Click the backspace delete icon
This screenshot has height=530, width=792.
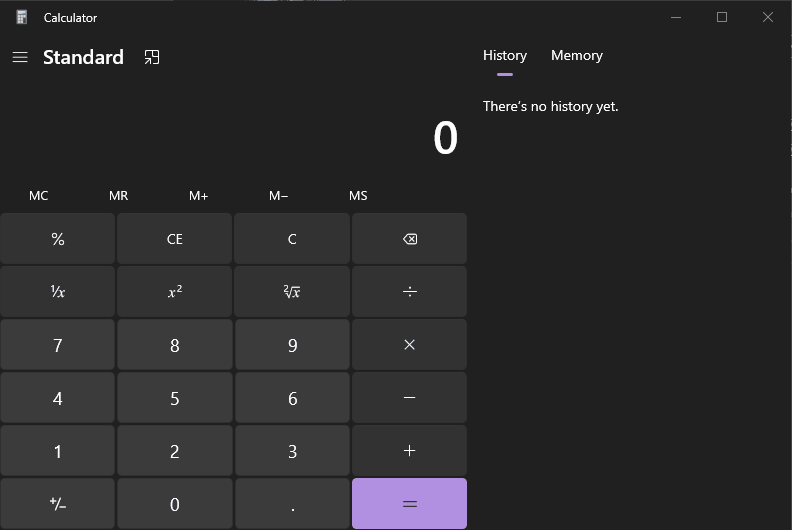[x=410, y=239]
